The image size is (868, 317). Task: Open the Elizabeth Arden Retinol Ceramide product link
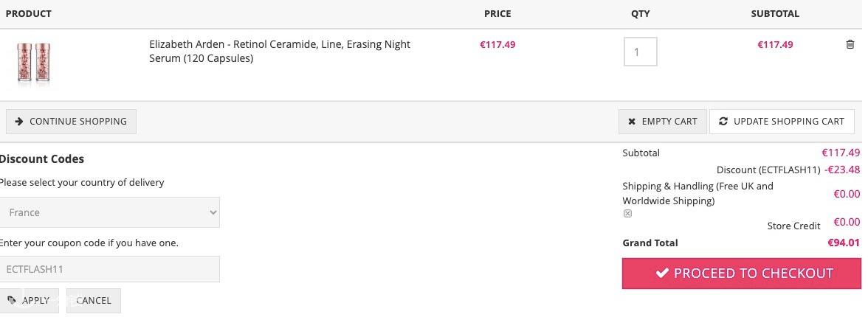tap(279, 51)
